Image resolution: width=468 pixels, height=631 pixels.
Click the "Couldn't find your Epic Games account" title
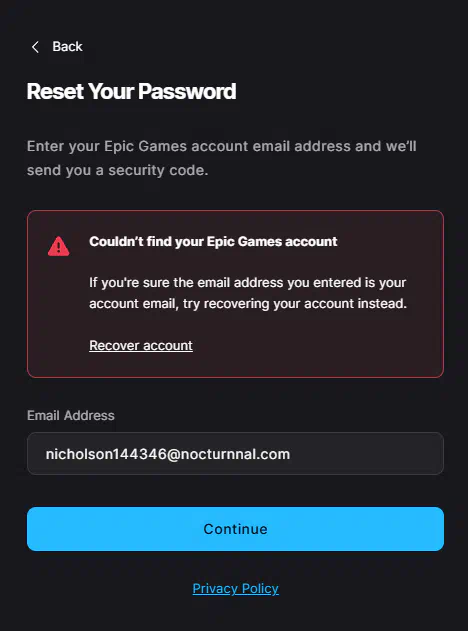click(x=213, y=241)
